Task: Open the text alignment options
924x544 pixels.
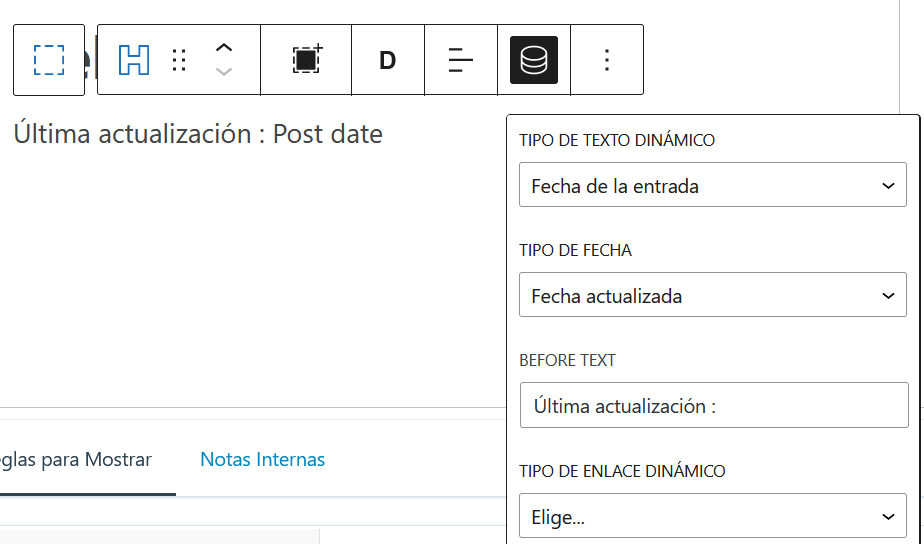Action: (461, 60)
